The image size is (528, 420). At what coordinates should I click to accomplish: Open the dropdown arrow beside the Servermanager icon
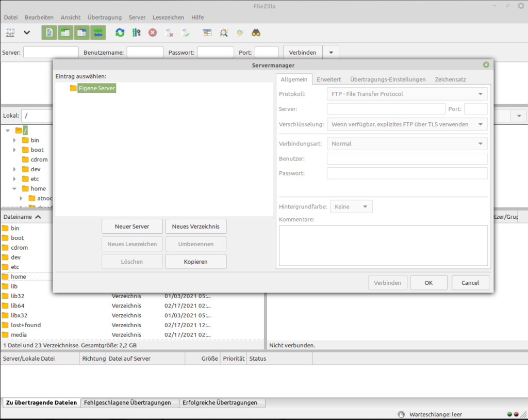click(27, 33)
